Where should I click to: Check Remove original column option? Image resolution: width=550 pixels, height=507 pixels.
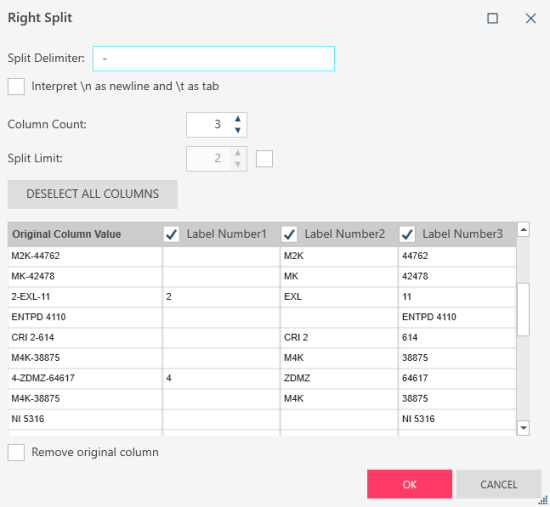coord(16,452)
